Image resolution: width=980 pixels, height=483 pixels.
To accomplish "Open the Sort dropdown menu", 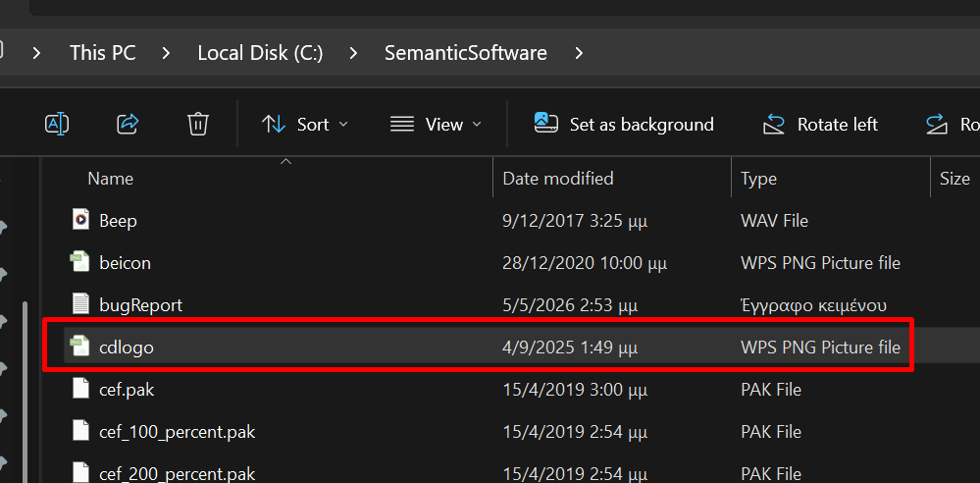I will pyautogui.click(x=305, y=125).
